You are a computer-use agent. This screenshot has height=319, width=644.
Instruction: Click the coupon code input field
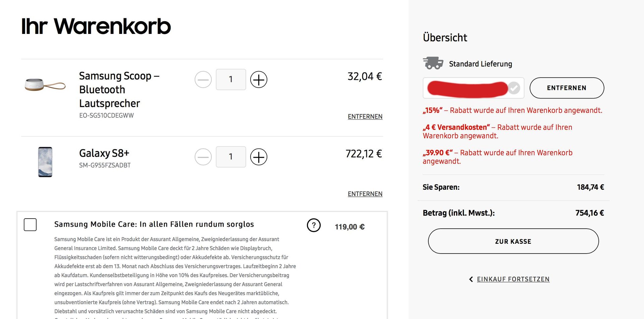point(473,88)
